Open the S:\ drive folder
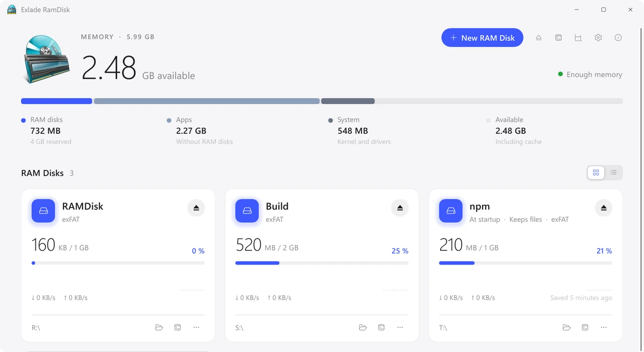Viewport: 644px width, 352px height. [363, 327]
